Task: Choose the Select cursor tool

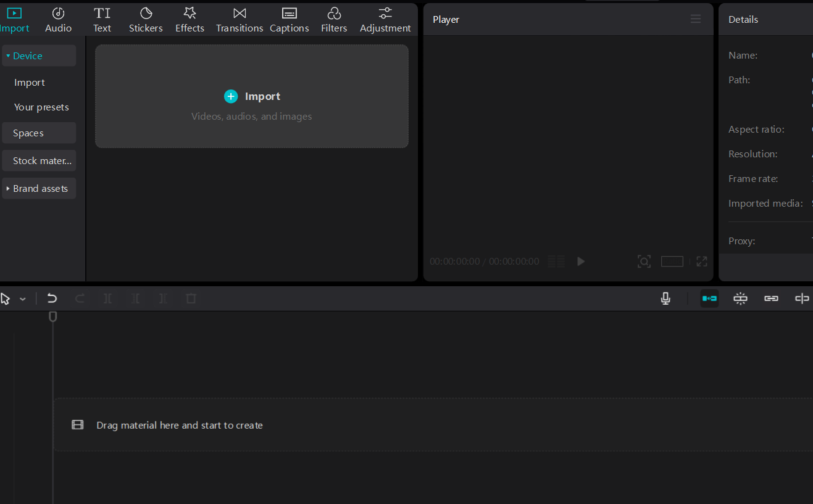Action: [6, 299]
